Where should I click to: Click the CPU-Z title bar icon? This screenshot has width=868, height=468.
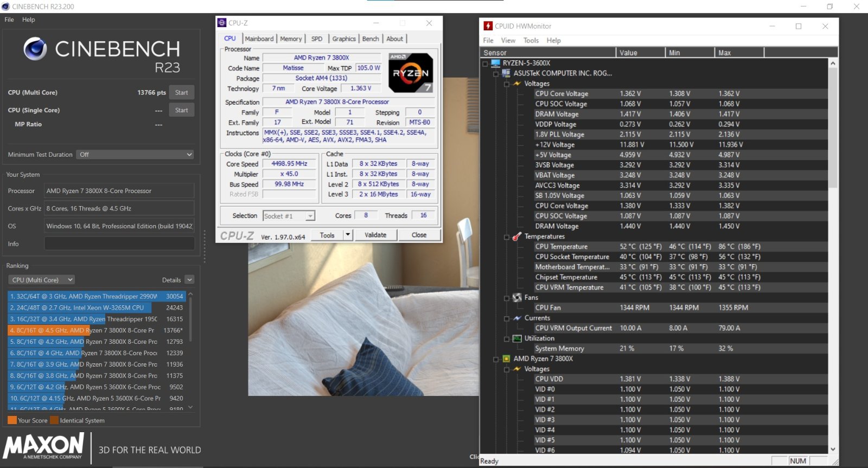click(222, 23)
